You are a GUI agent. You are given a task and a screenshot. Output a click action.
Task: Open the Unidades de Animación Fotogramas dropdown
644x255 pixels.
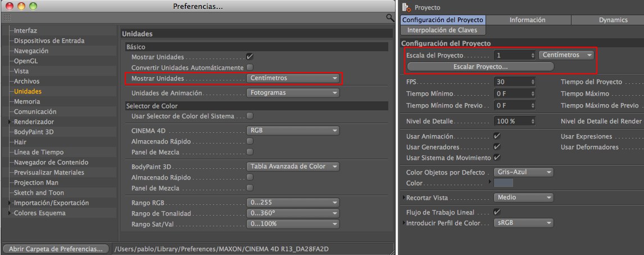[x=293, y=93]
